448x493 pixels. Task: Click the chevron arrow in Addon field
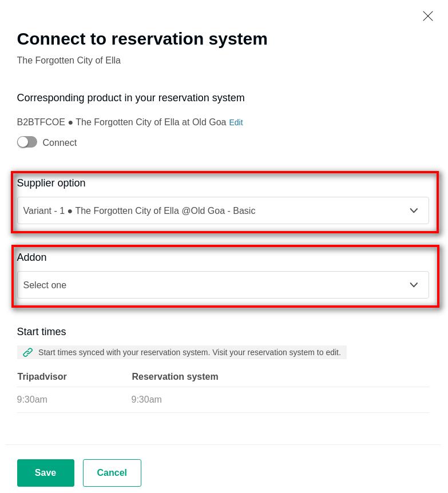pos(414,285)
